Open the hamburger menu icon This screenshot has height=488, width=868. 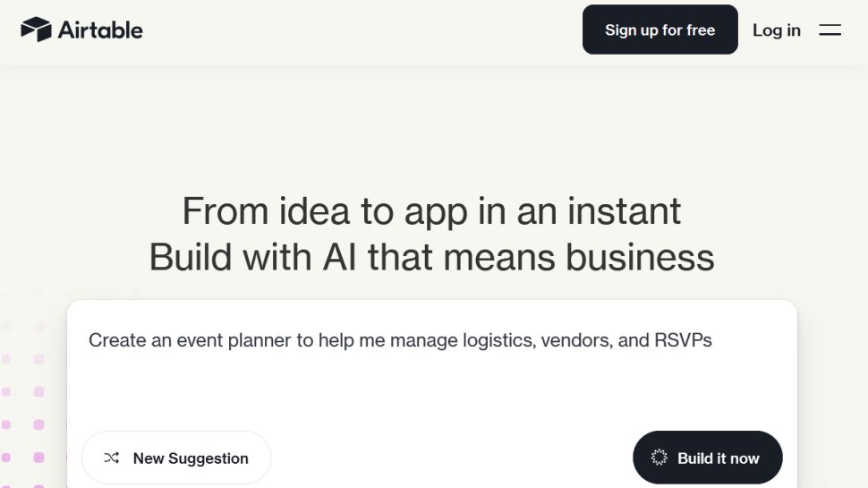[830, 30]
